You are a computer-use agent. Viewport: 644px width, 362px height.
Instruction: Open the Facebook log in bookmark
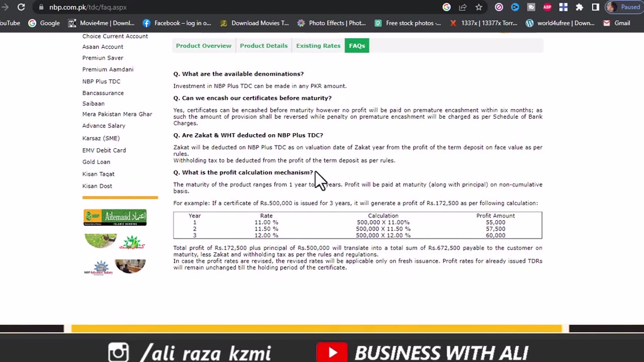click(177, 23)
